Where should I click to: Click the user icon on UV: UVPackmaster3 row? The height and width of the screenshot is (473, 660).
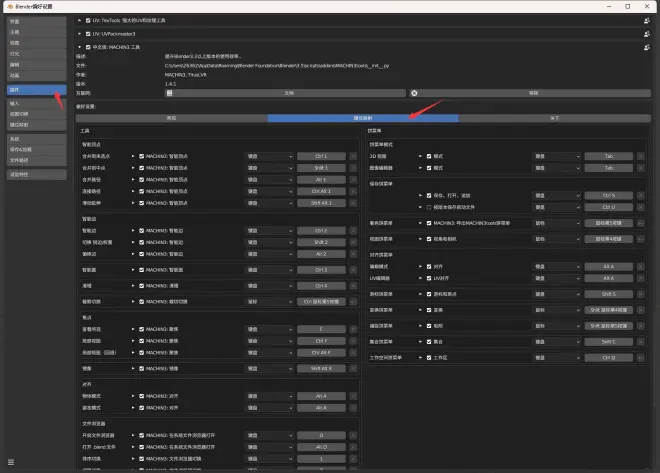tap(647, 34)
